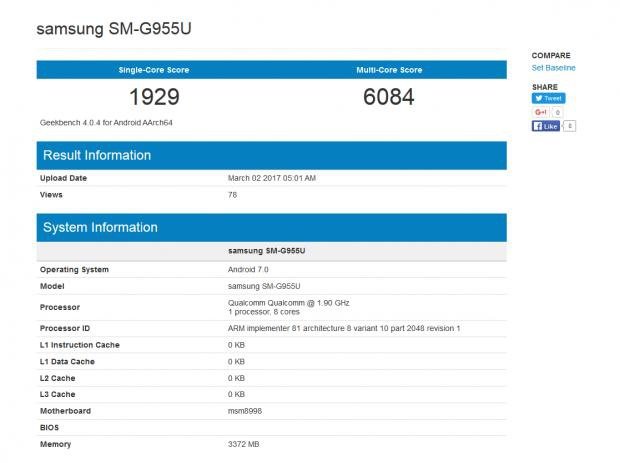Click the single-core score value 1929
Viewport: 620px width, 463px height.
(154, 97)
